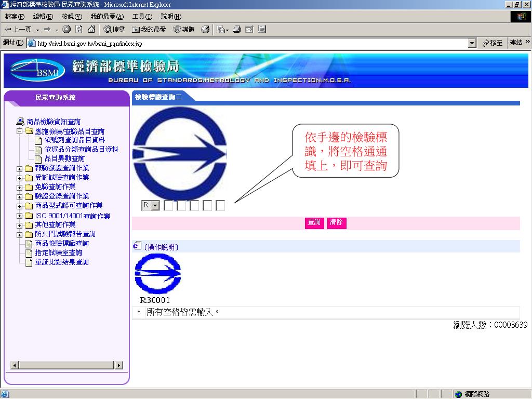Expand the address bar dropdown arrow
The image size is (532, 399).
point(472,43)
